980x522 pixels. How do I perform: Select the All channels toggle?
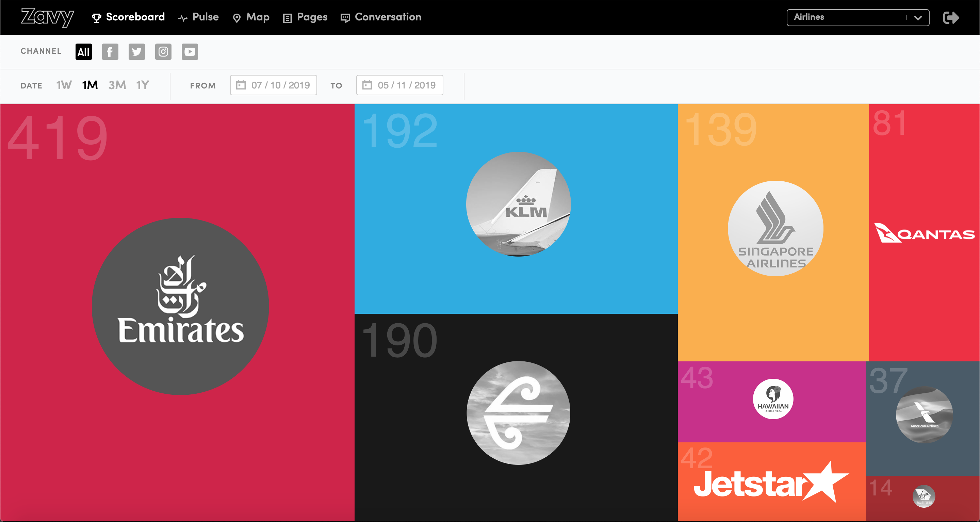[83, 51]
